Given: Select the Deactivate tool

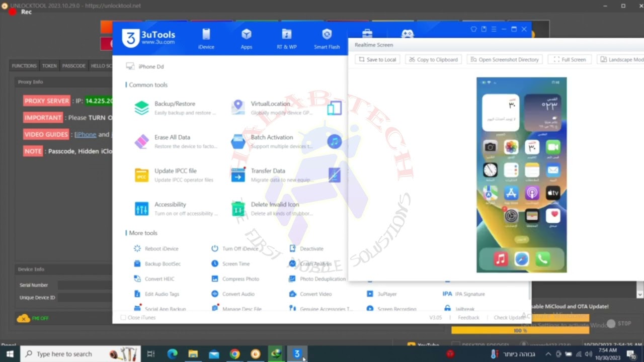Looking at the screenshot, I should pyautogui.click(x=306, y=248).
